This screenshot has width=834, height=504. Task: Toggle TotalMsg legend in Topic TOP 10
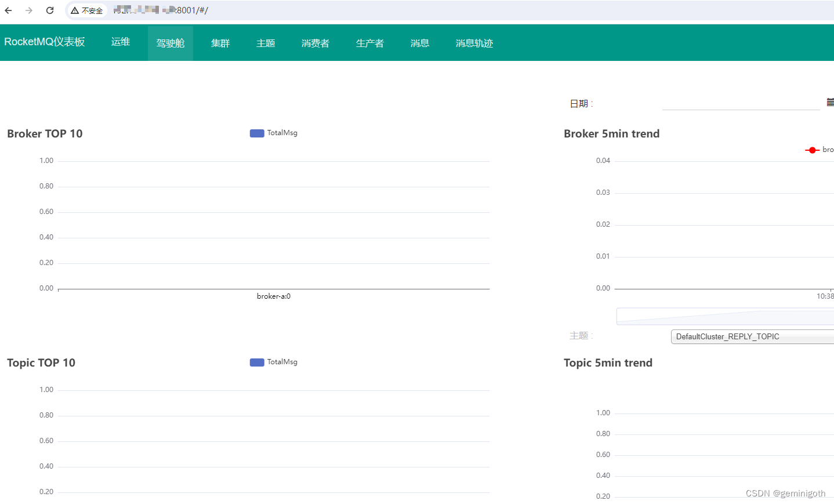pos(274,362)
